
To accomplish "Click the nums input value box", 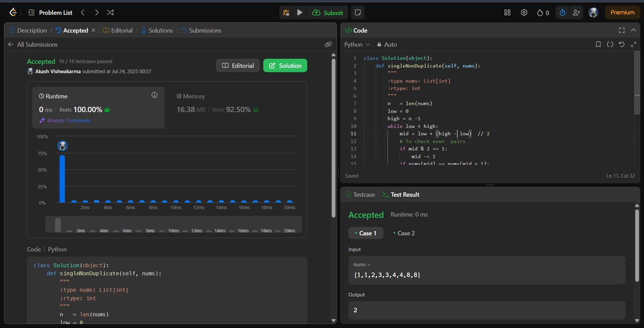I will coord(487,270).
